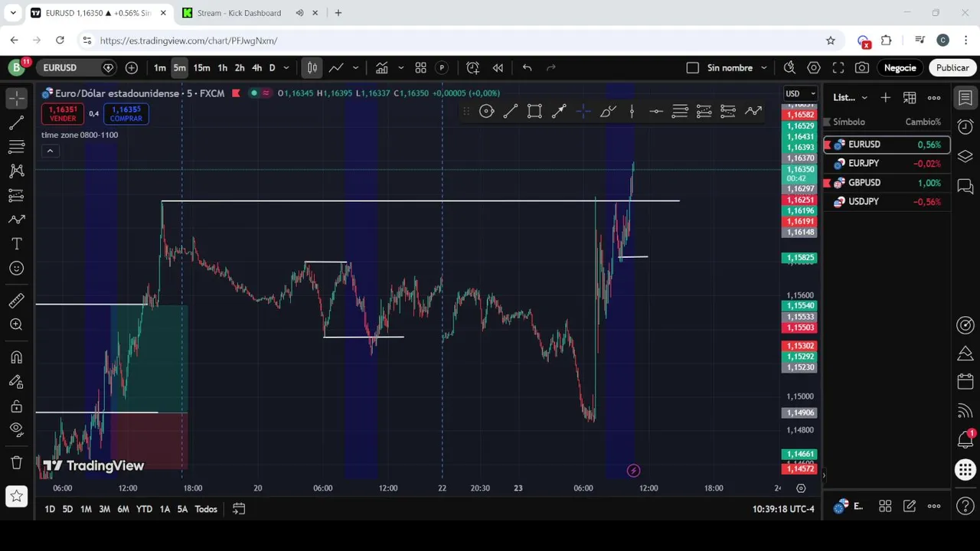The height and width of the screenshot is (551, 980).
Task: Collapse the indicator legend chevron
Action: (x=50, y=151)
